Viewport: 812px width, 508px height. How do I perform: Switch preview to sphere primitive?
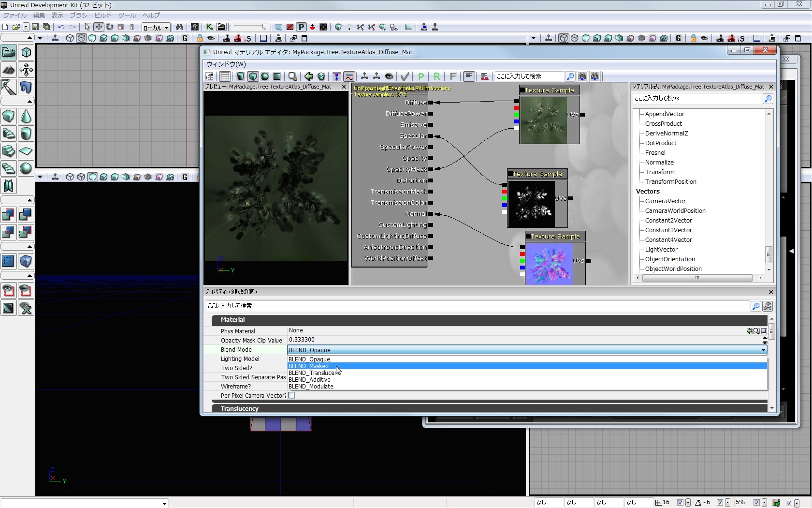coord(265,76)
